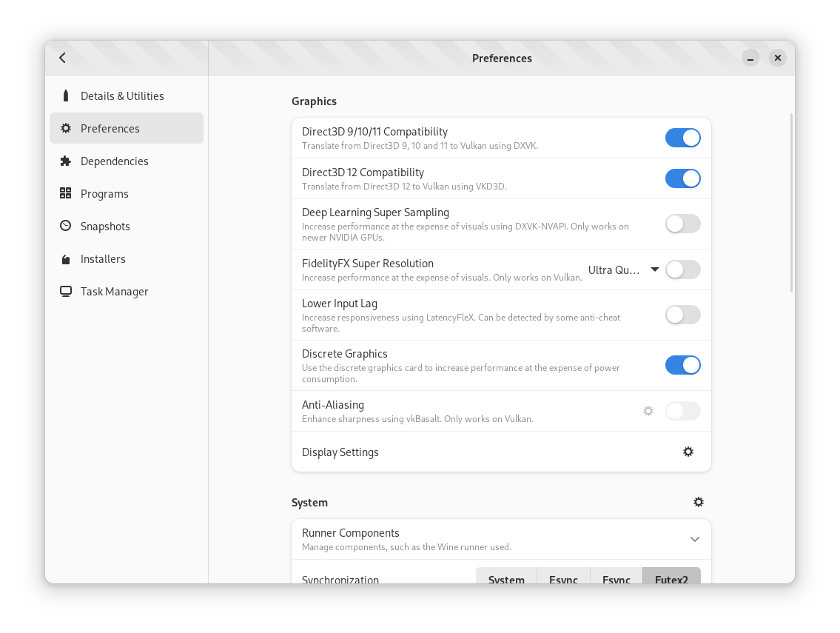Click the back arrow in the header
The image size is (840, 633).
click(x=63, y=58)
